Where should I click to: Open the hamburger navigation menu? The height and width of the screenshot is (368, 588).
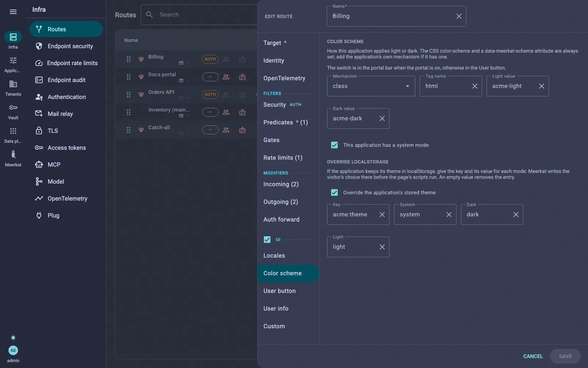pos(13,12)
